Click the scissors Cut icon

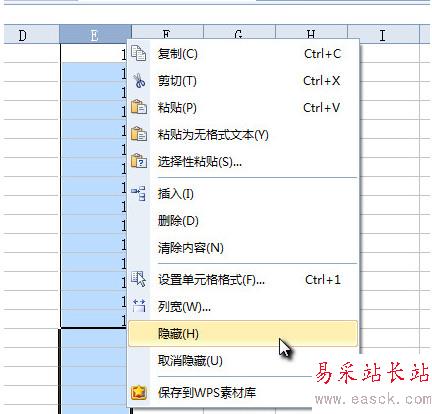[139, 81]
